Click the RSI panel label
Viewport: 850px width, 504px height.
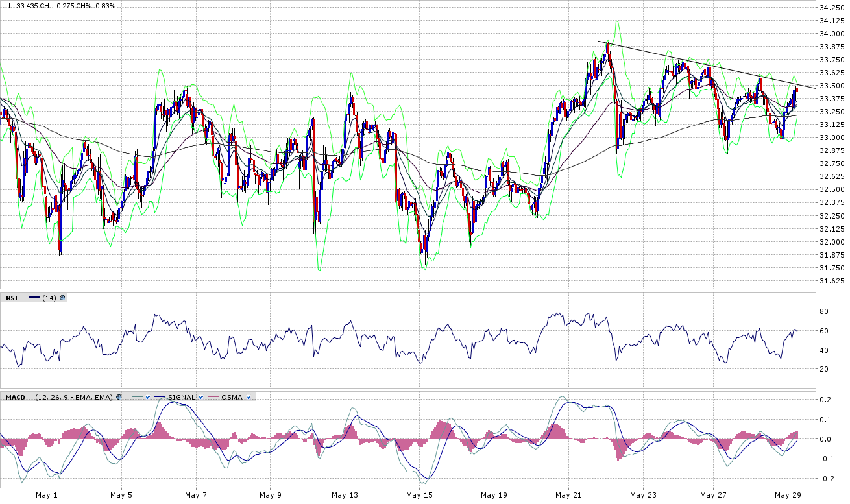click(12, 298)
